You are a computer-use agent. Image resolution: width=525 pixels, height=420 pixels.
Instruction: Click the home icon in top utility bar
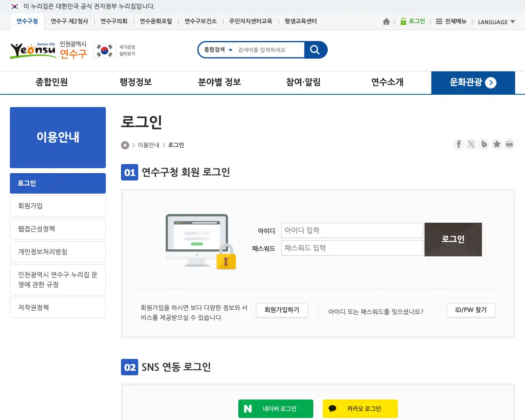pyautogui.click(x=386, y=22)
